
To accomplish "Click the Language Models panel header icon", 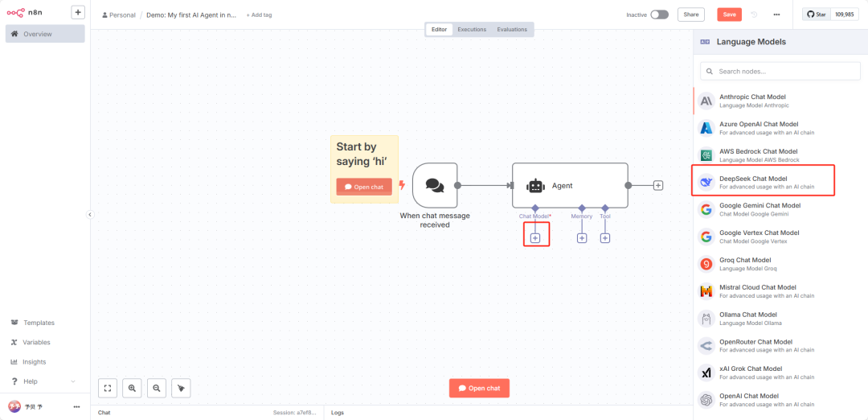I will click(x=706, y=42).
